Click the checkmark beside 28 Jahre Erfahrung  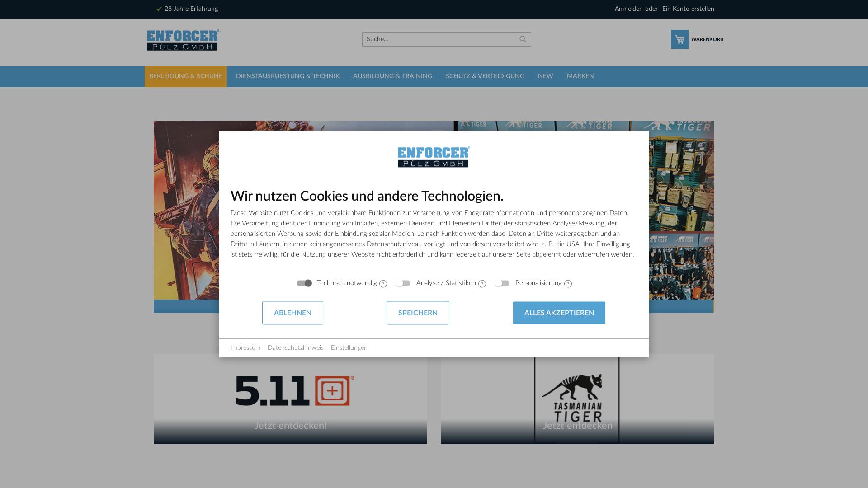158,9
